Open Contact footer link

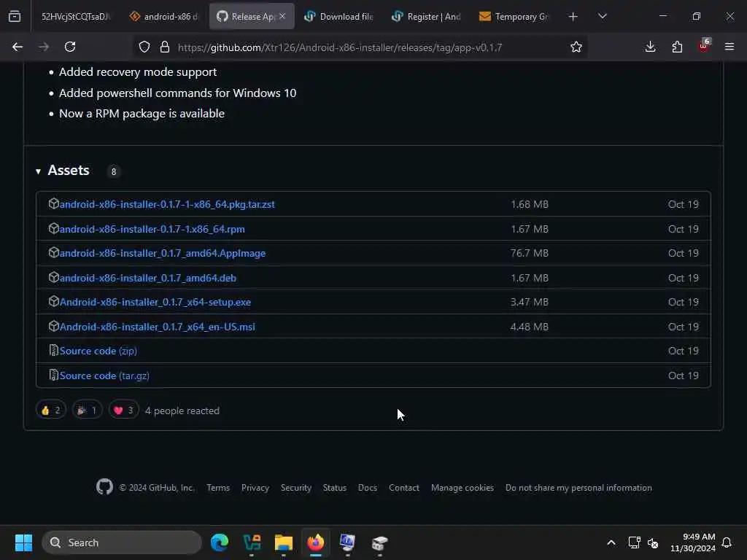[x=404, y=488]
